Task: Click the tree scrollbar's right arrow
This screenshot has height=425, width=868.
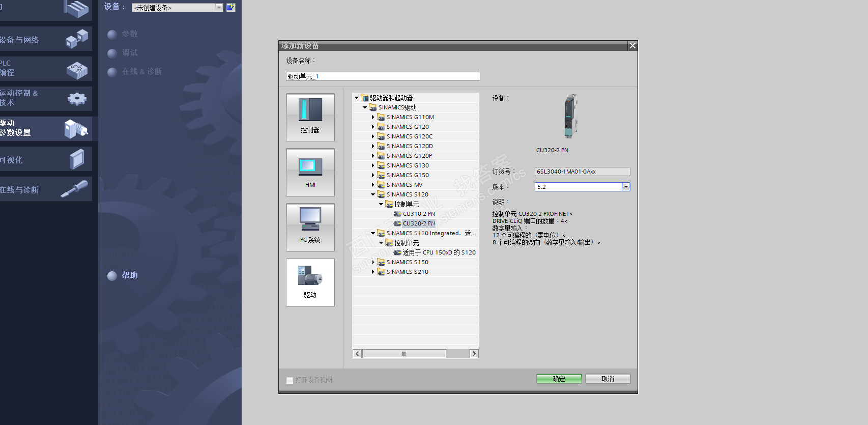Action: pos(474,354)
